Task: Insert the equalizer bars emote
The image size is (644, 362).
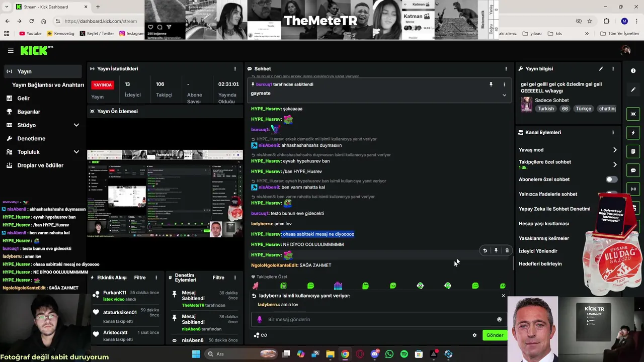Action: click(338, 286)
